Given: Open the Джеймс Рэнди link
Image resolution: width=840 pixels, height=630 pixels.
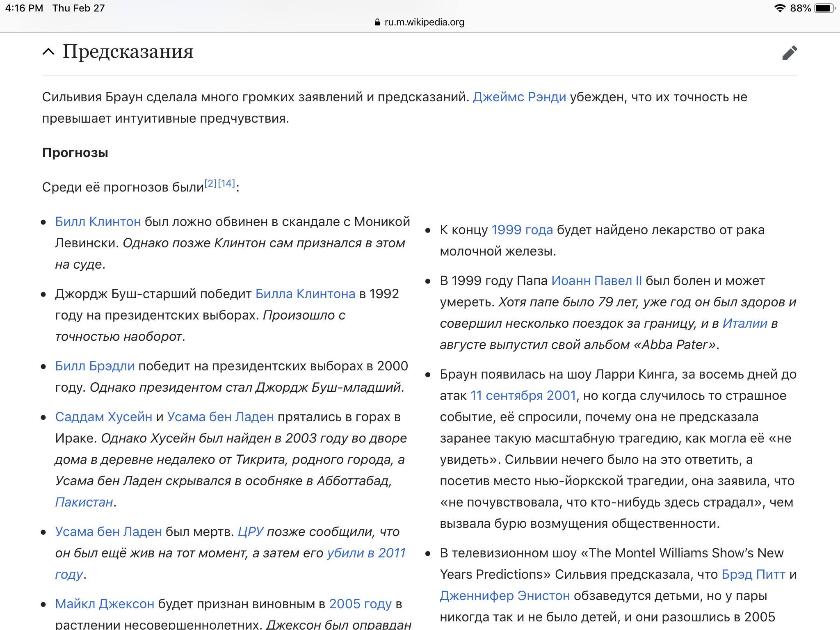Looking at the screenshot, I should point(519,97).
